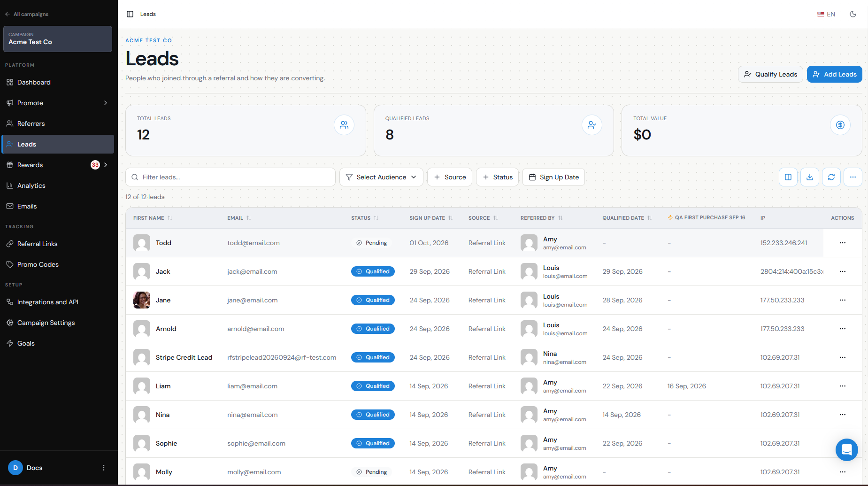Sort by Qualified Date column
The width and height of the screenshot is (868, 486).
[627, 218]
